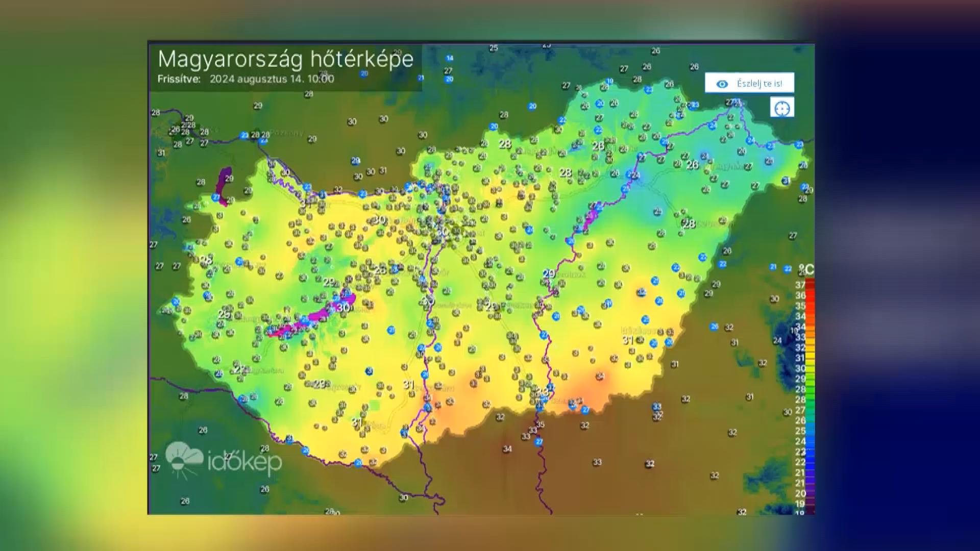Click the large 30 label on Lake Balaton

(x=344, y=308)
